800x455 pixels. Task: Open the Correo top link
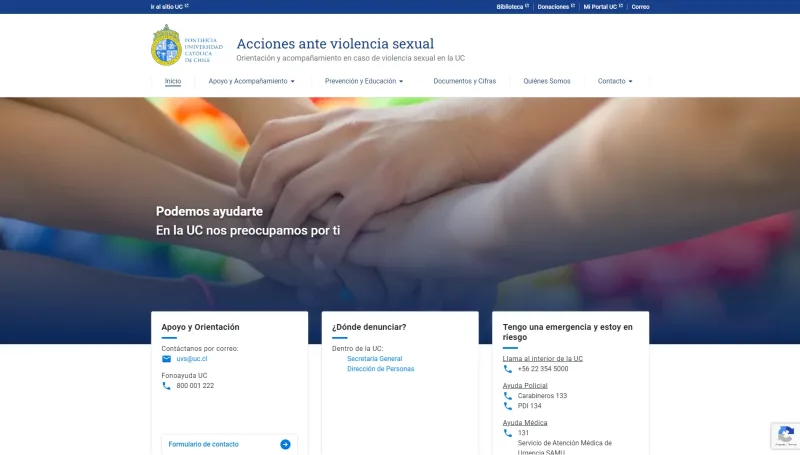pyautogui.click(x=640, y=7)
